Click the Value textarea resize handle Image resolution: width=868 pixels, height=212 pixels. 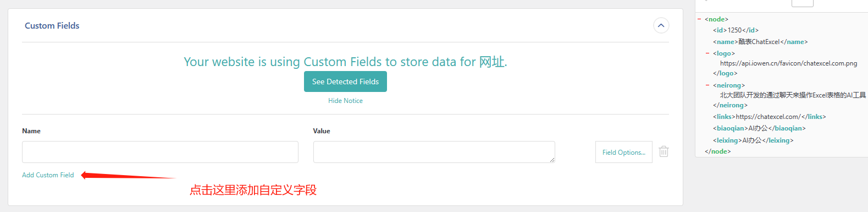[x=551, y=159]
